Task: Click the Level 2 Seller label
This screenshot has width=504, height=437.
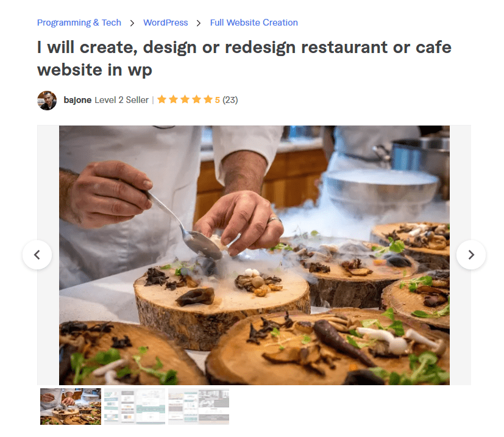Action: click(121, 100)
